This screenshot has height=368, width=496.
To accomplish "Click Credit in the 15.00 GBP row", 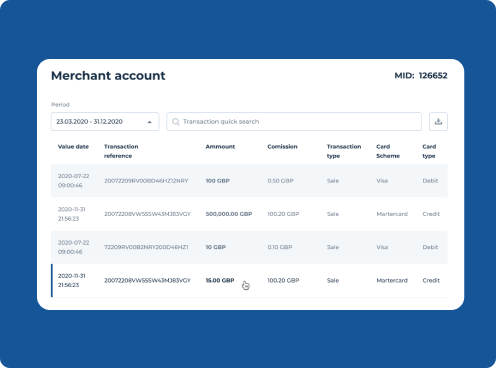I will click(431, 280).
